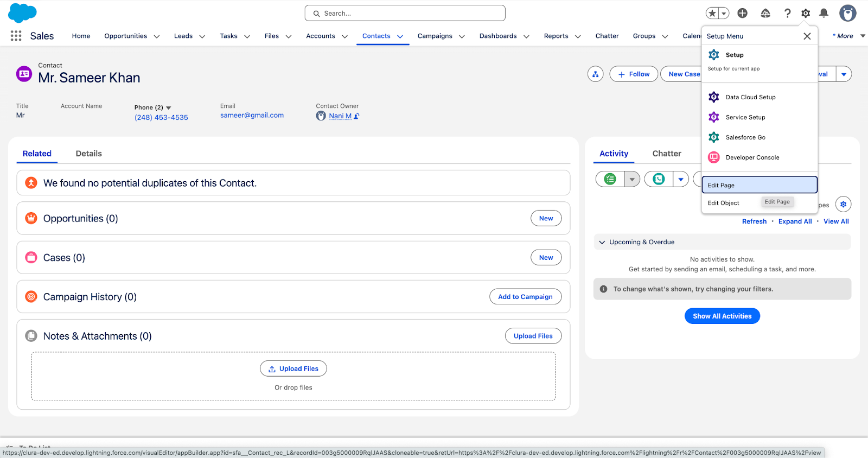Click the Data Cloud Setup gear icon
The height and width of the screenshot is (458, 868).
point(714,97)
